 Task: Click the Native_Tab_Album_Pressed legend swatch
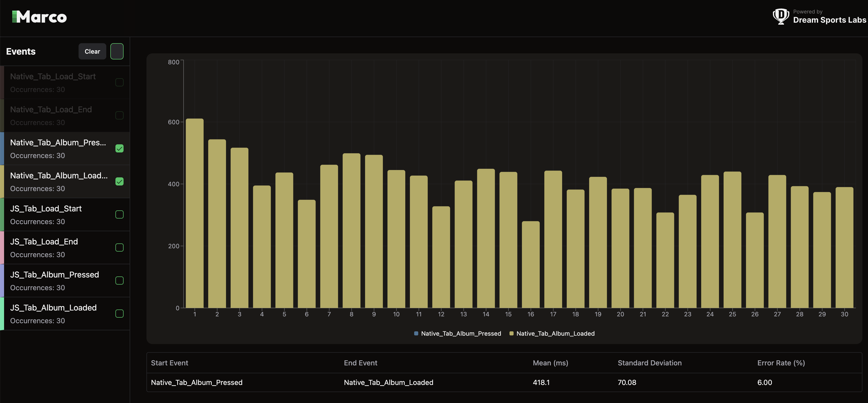click(416, 333)
